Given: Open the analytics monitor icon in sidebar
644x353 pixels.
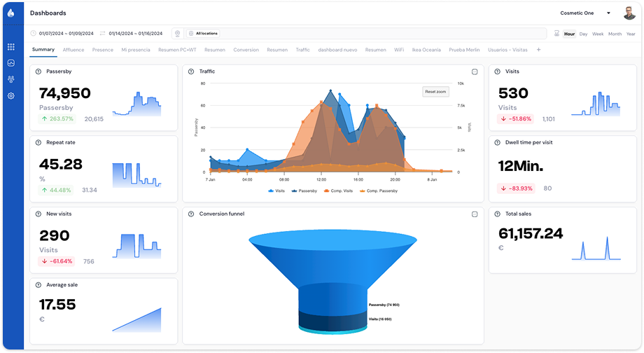Looking at the screenshot, I should pos(11,63).
